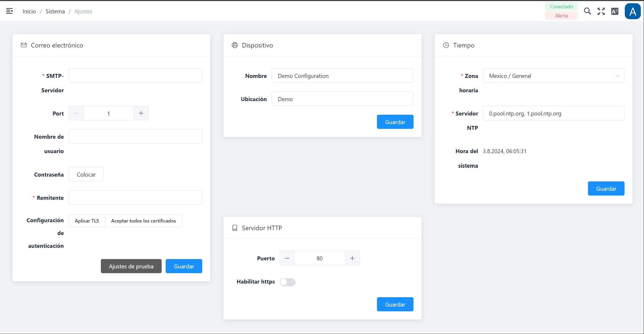Toggle fullscreen mode icon
Screen dimensions: 644x334
point(601,11)
